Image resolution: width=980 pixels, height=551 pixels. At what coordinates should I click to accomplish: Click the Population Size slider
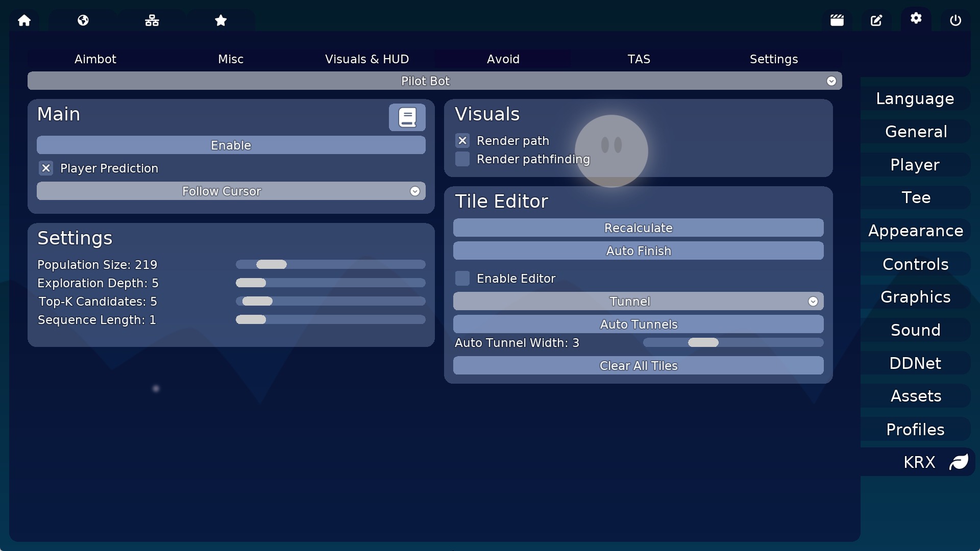[x=330, y=264]
